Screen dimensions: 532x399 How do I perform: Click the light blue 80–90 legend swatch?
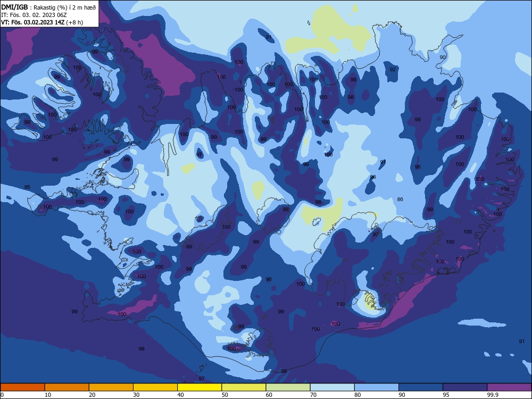pos(377,387)
